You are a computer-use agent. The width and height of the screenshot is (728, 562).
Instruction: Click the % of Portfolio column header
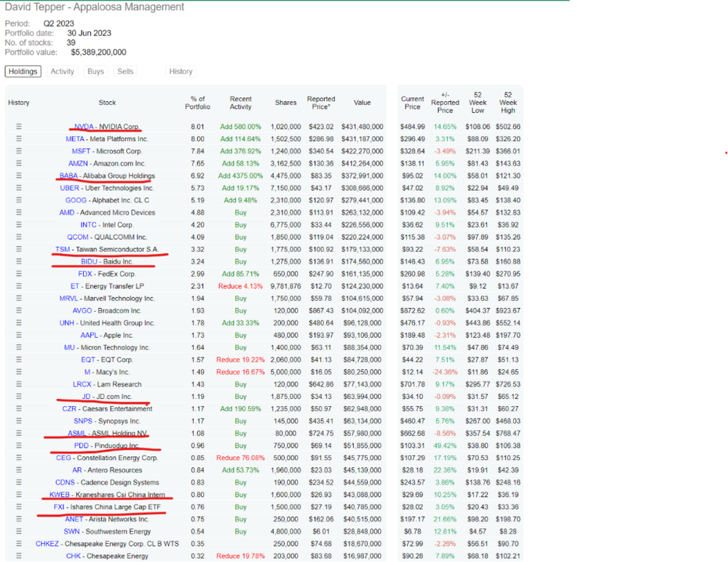[198, 103]
